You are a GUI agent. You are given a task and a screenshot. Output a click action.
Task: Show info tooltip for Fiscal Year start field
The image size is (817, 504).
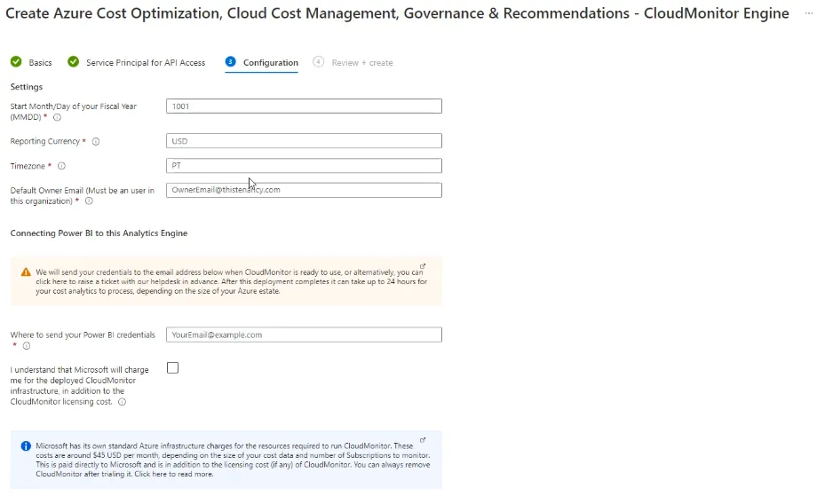tap(58, 118)
